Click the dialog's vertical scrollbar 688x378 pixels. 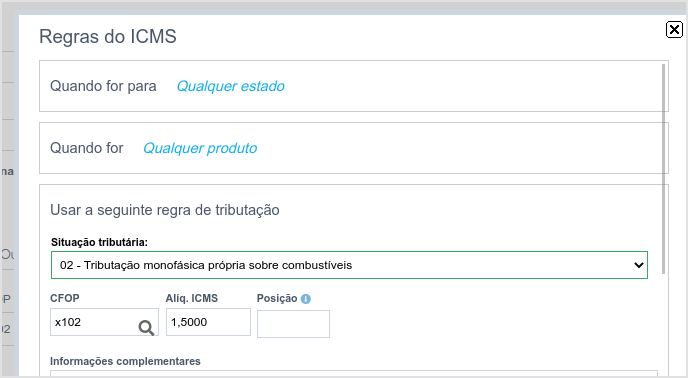tap(663, 169)
